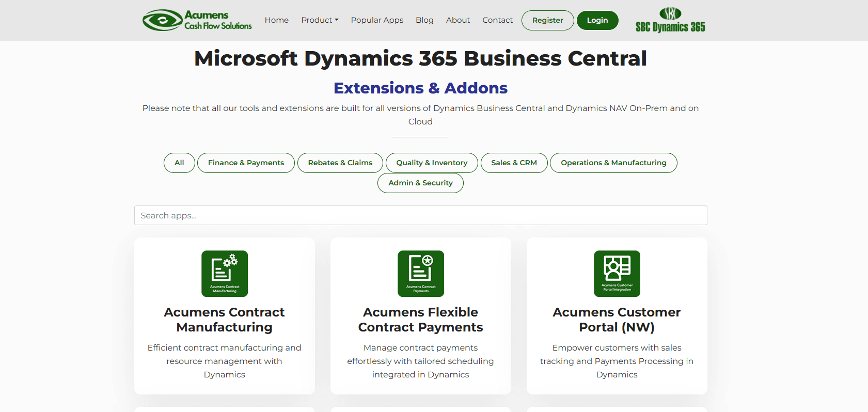Image resolution: width=868 pixels, height=412 pixels.
Task: Open the Acumens Contract Manufacturing title
Action: 225,320
